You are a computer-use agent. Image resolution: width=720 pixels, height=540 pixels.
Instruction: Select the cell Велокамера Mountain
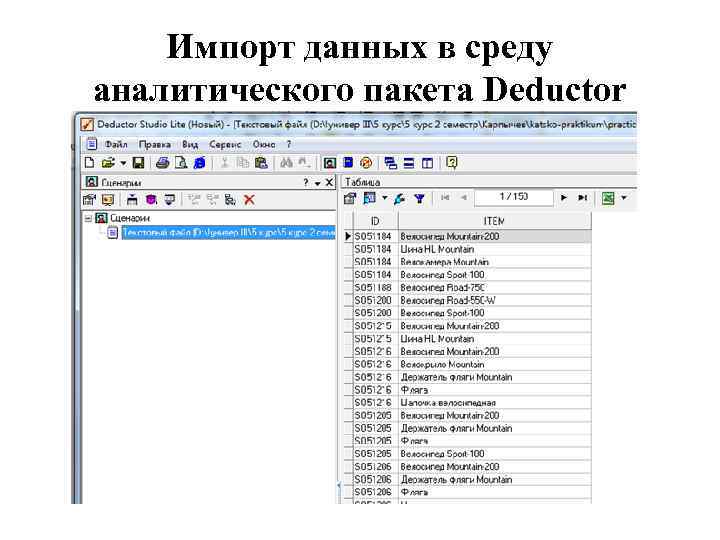click(494, 262)
